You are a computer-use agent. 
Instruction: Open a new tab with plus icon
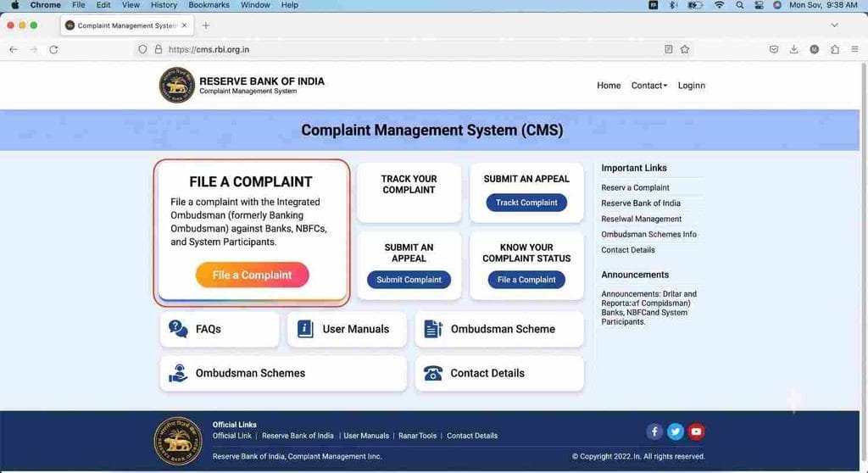206,25
